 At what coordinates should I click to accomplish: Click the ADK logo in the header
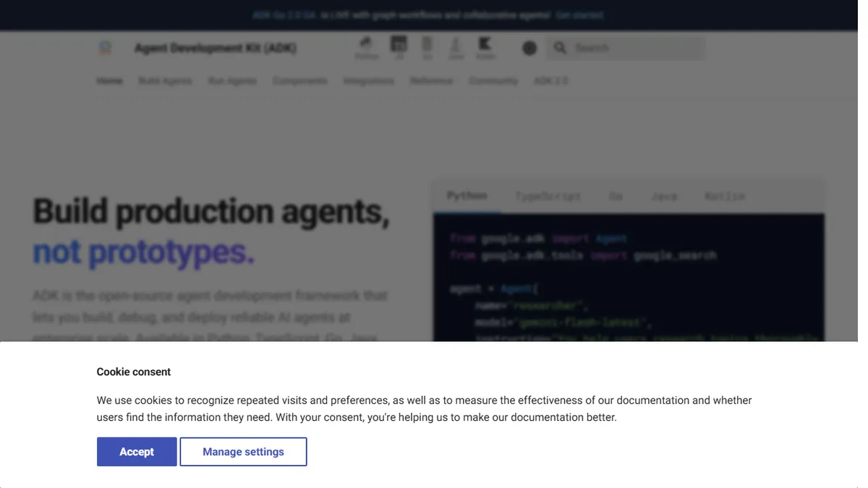pyautogui.click(x=106, y=48)
